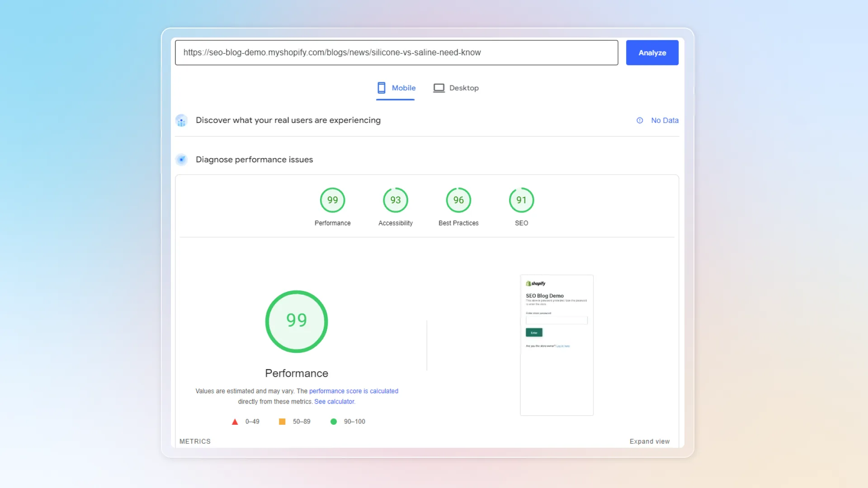The width and height of the screenshot is (868, 488).
Task: Click the real users chart icon
Action: click(181, 121)
